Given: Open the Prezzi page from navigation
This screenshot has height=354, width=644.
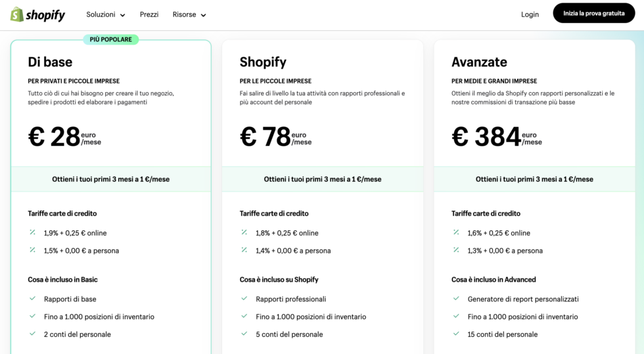Looking at the screenshot, I should (x=149, y=14).
